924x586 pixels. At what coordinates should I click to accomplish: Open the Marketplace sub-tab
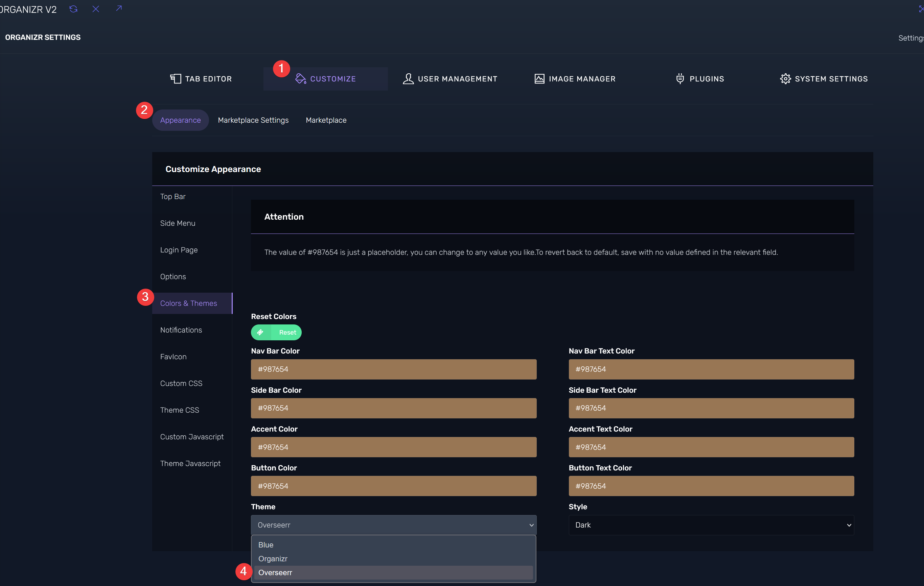(326, 120)
